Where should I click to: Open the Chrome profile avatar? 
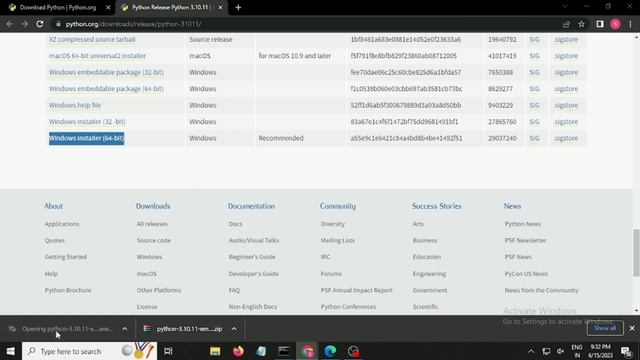(x=615, y=24)
